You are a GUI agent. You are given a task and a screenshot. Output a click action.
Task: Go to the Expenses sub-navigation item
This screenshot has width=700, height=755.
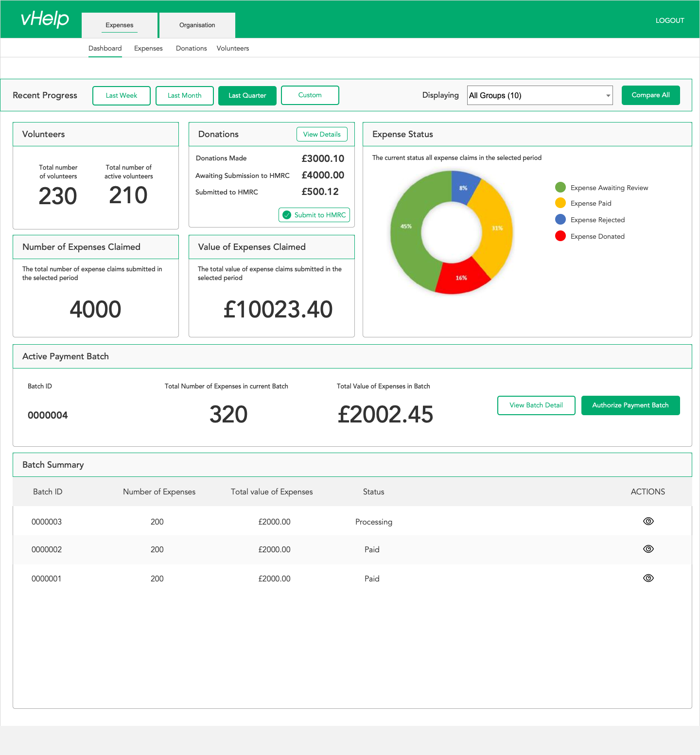(148, 48)
